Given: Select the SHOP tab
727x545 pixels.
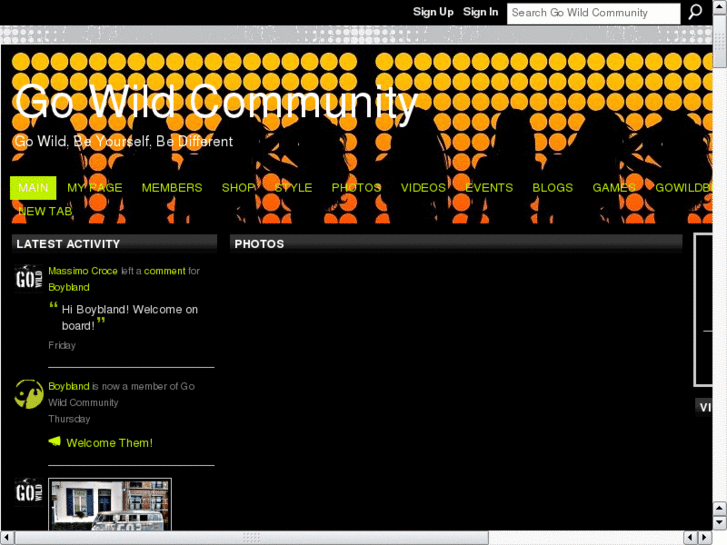Looking at the screenshot, I should (238, 188).
